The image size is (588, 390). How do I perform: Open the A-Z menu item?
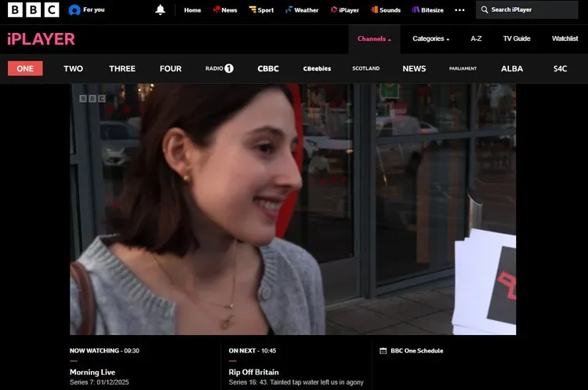pos(476,38)
